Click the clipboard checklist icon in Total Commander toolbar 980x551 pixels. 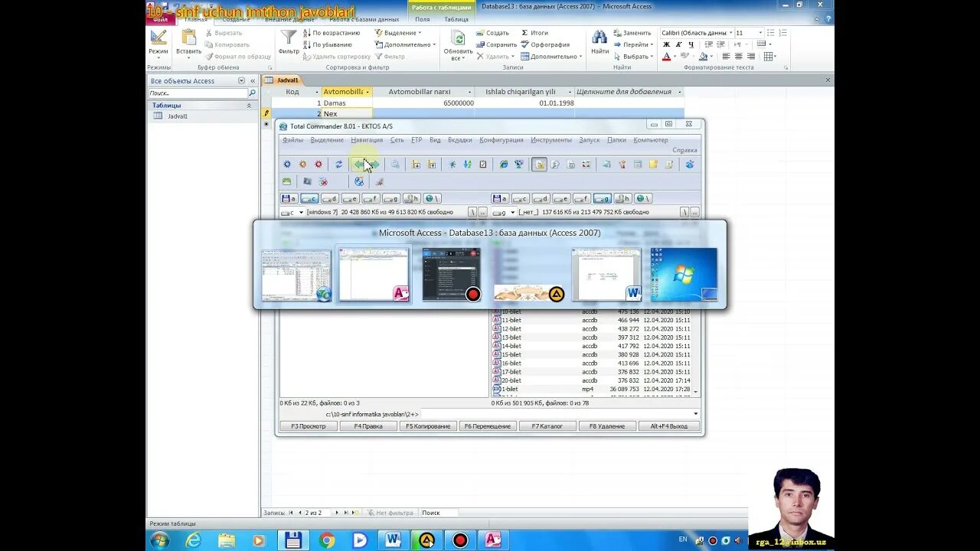pos(482,164)
